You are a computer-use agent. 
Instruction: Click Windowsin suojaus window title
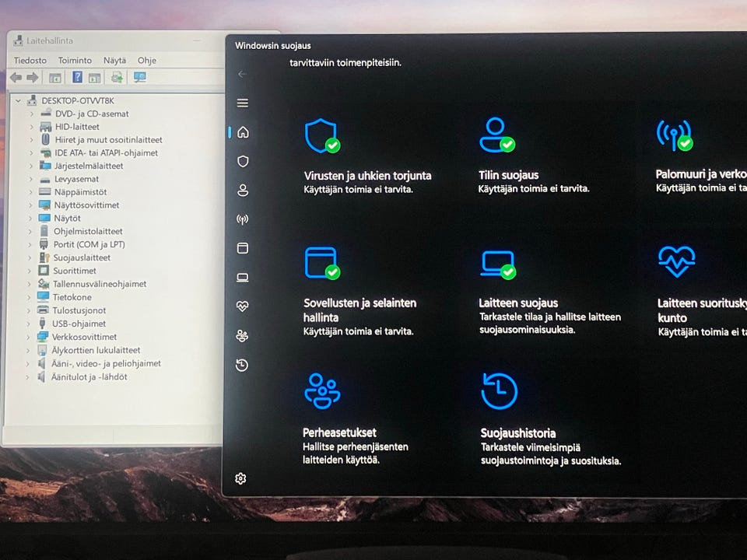click(x=272, y=46)
